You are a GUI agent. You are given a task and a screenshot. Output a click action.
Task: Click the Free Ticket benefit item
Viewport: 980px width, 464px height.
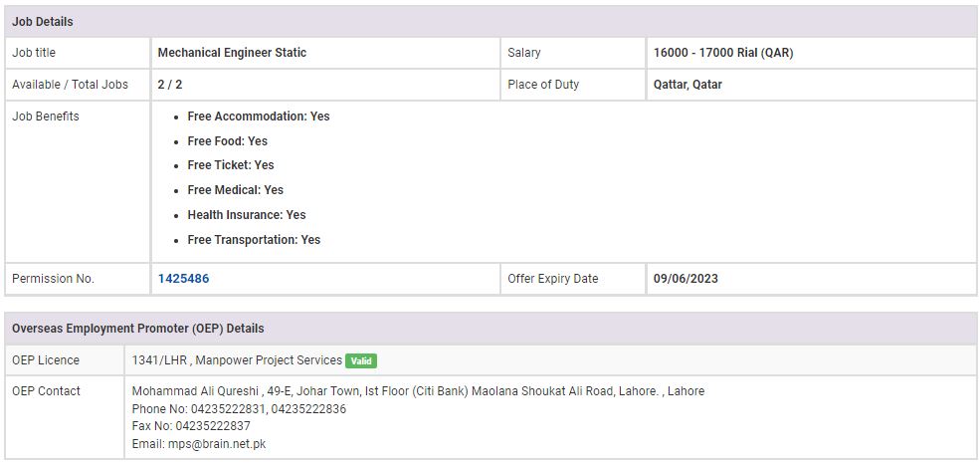point(230,165)
